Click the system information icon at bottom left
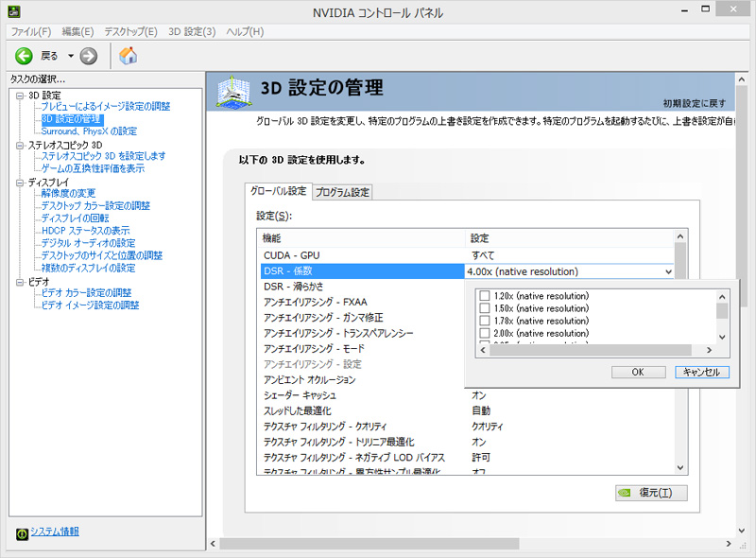Viewport: 756px width, 558px height. [22, 533]
